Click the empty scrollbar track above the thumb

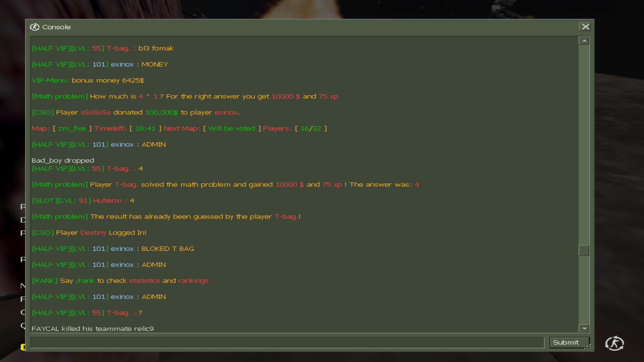584,144
